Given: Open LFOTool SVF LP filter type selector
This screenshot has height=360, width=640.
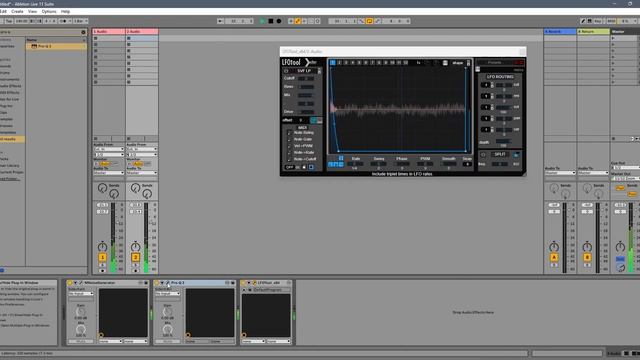Looking at the screenshot, I should click(x=304, y=71).
